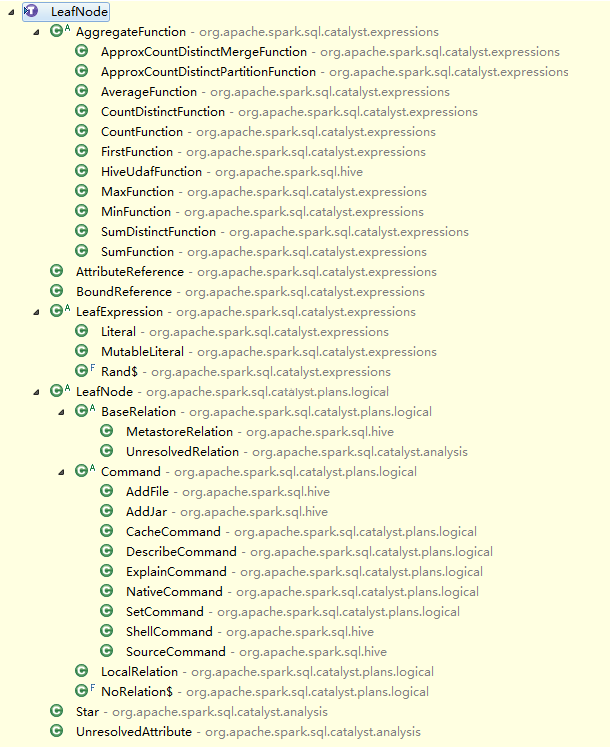This screenshot has height=747, width=610.
Task: Click class icon next to CountDistinctFunction
Action: (81, 111)
